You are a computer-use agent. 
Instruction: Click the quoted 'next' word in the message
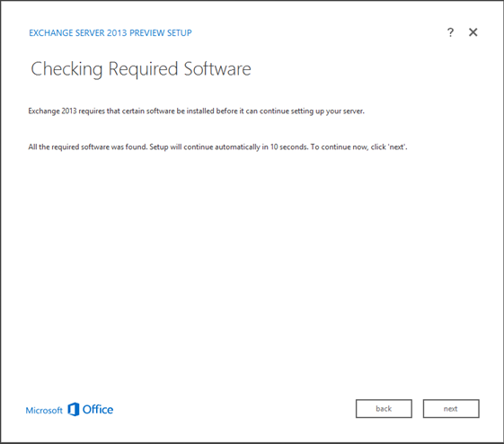(397, 147)
